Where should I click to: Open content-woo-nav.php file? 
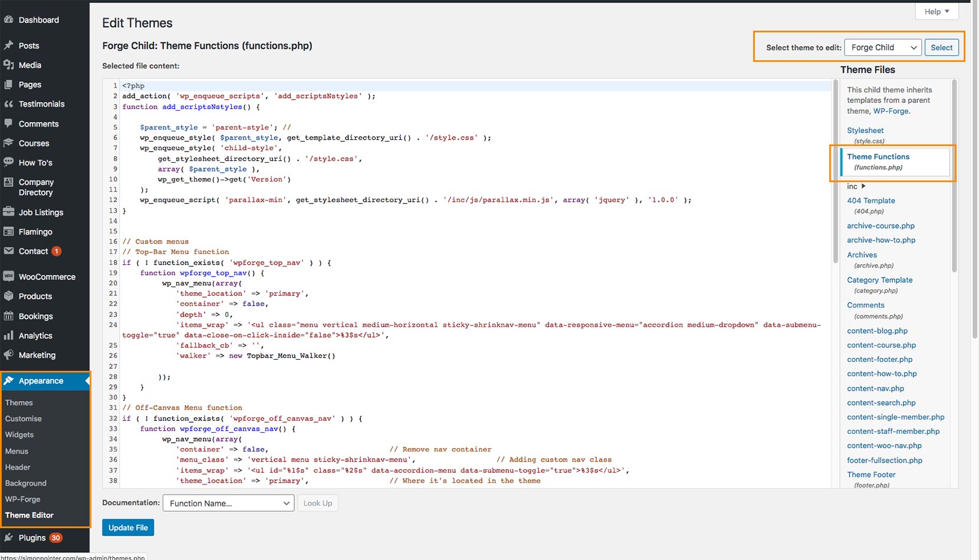click(884, 446)
